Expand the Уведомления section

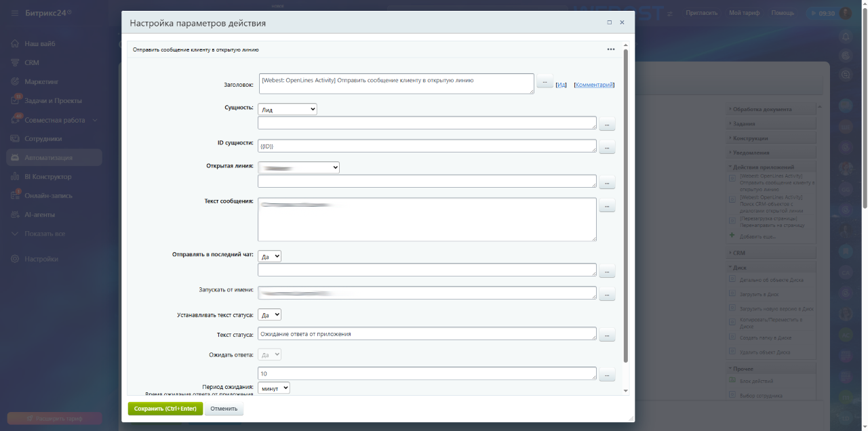[771, 152]
